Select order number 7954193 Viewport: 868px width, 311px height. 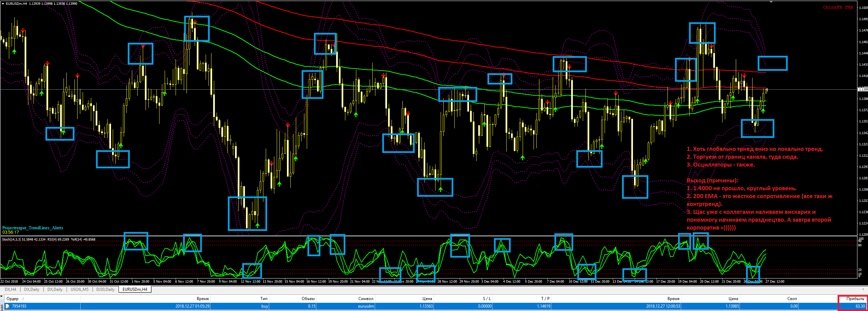pyautogui.click(x=19, y=306)
